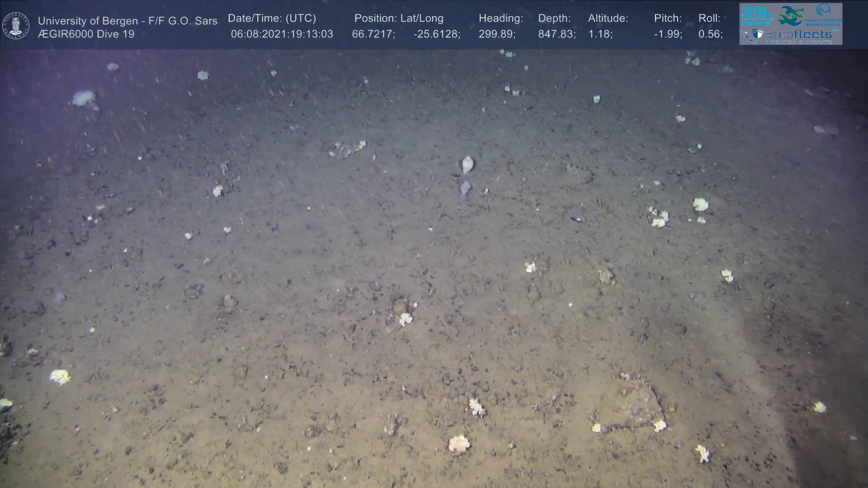Click the Marine & Freshwater Research Institute logo

(824, 15)
